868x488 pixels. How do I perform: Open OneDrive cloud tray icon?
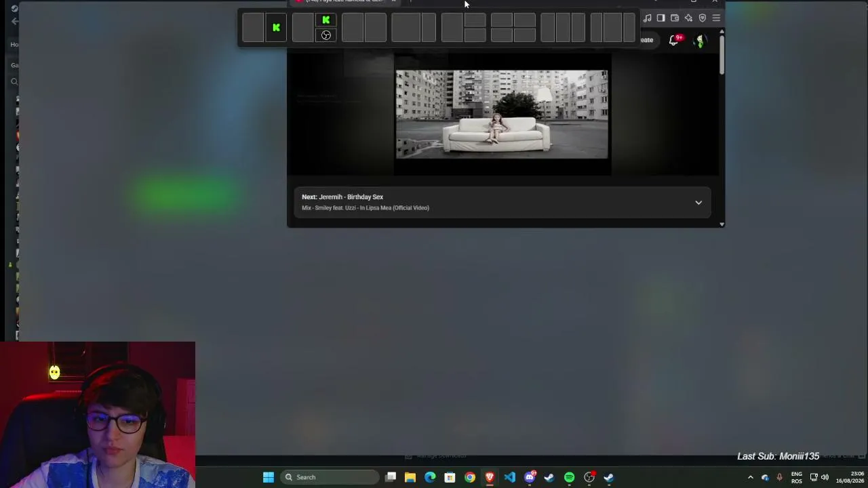coord(765,477)
